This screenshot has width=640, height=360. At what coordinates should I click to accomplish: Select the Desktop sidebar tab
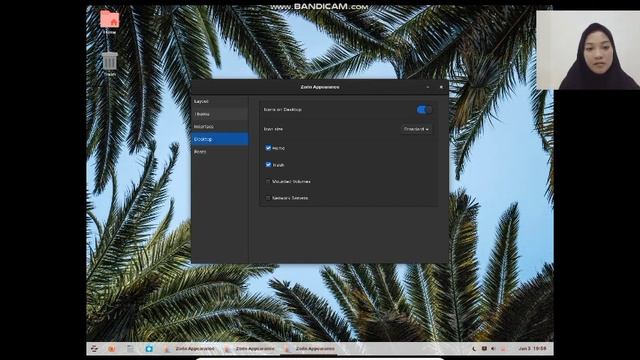[x=220, y=139]
